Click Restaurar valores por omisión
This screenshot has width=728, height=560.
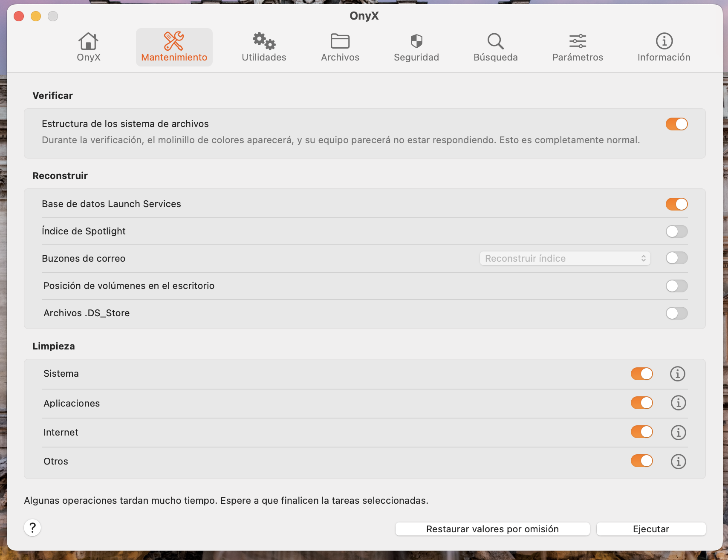[493, 529]
